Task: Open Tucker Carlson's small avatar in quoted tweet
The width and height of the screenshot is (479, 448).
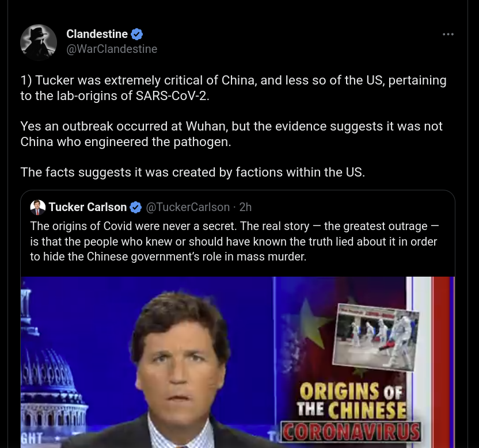Action: click(37, 207)
